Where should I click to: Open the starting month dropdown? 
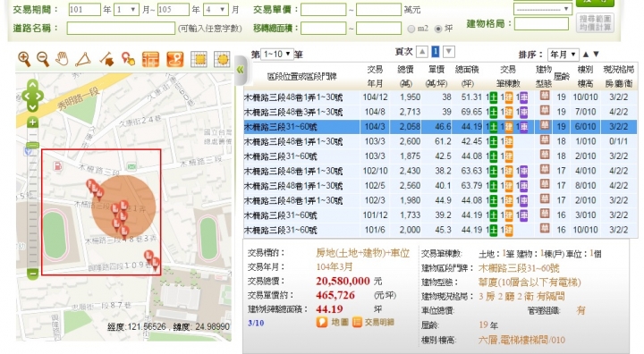click(126, 10)
